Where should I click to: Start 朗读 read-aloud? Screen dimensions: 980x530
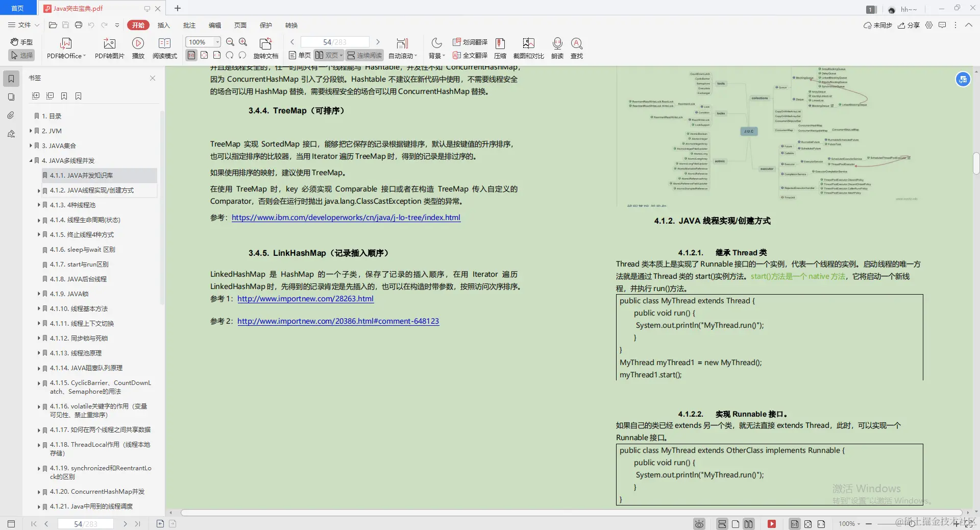(x=557, y=47)
